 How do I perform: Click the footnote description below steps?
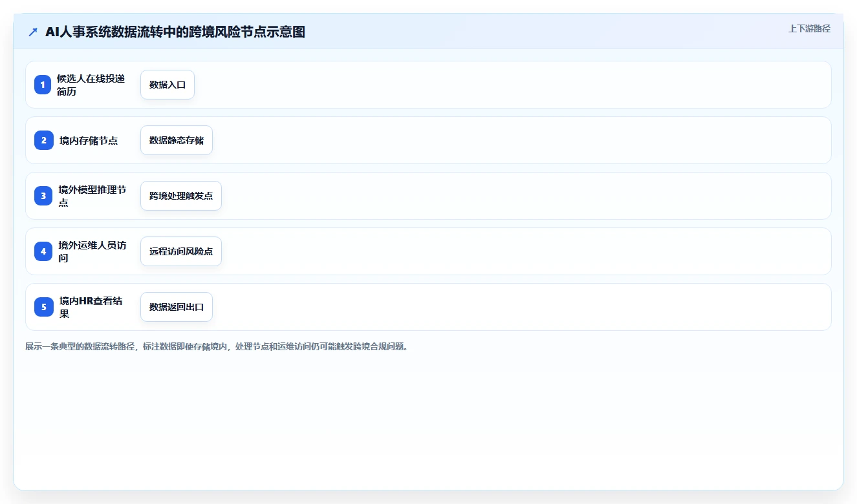(217, 346)
